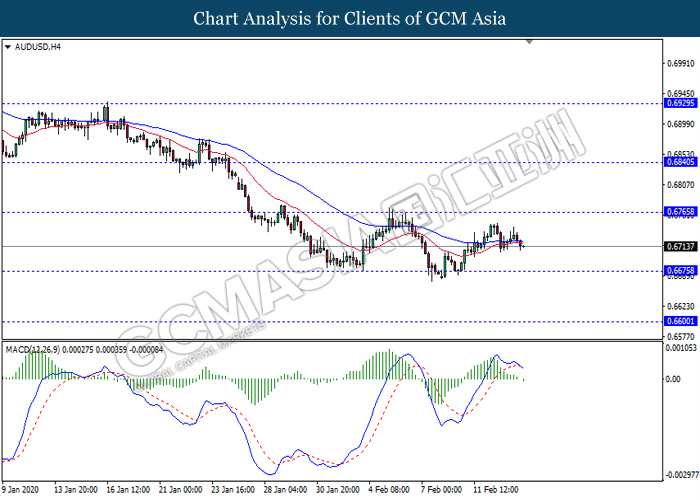This screenshot has width=700, height=500.
Task: Click the 28 Jan 04:00 time label
Action: (x=285, y=490)
